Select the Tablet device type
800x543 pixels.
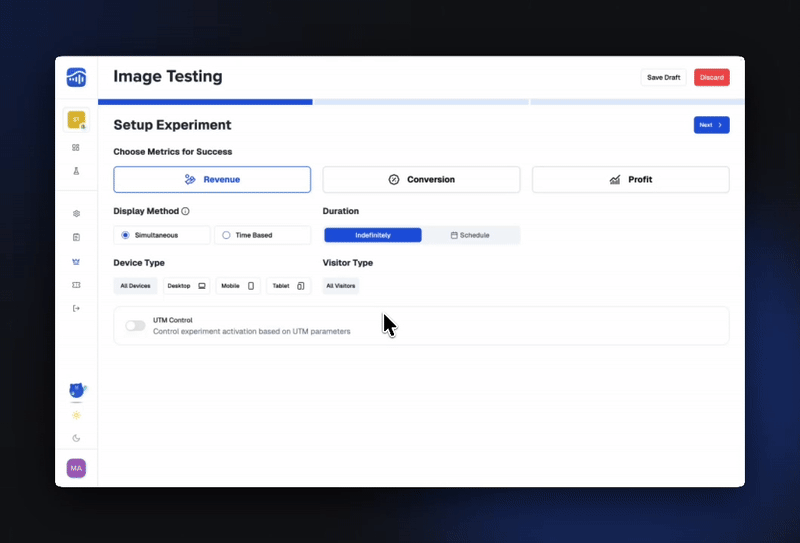(288, 286)
